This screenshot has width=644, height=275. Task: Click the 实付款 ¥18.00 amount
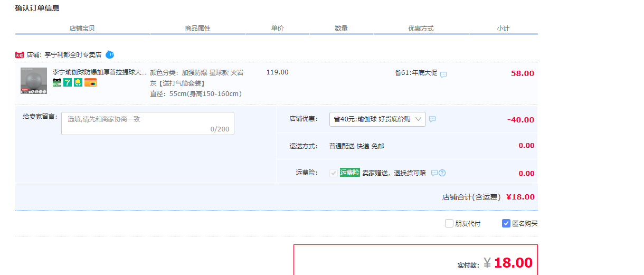pyautogui.click(x=508, y=262)
